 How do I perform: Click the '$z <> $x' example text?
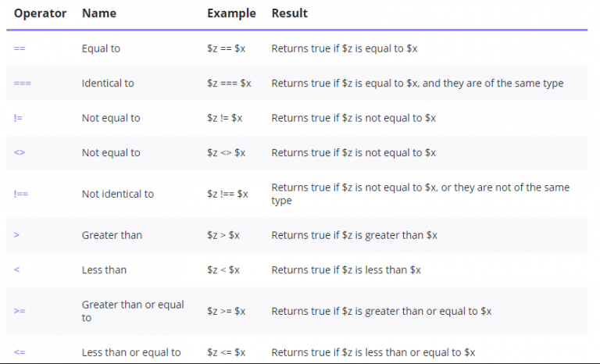pyautogui.click(x=226, y=152)
